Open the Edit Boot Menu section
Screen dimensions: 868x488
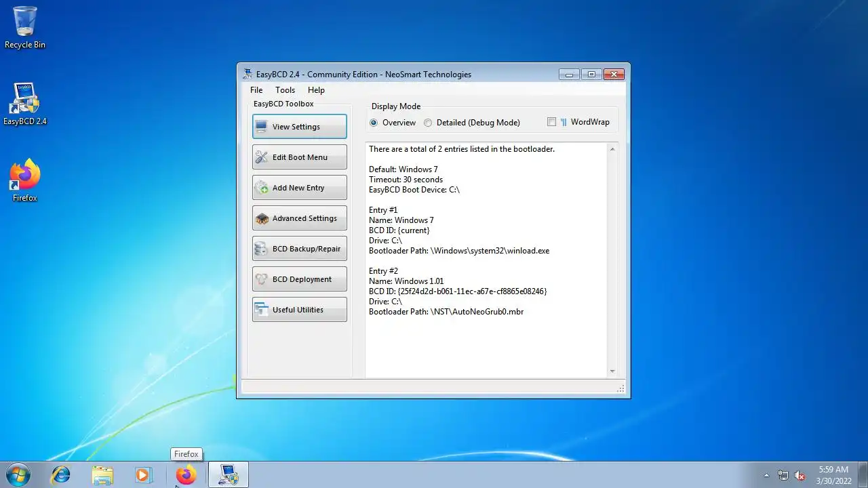299,157
